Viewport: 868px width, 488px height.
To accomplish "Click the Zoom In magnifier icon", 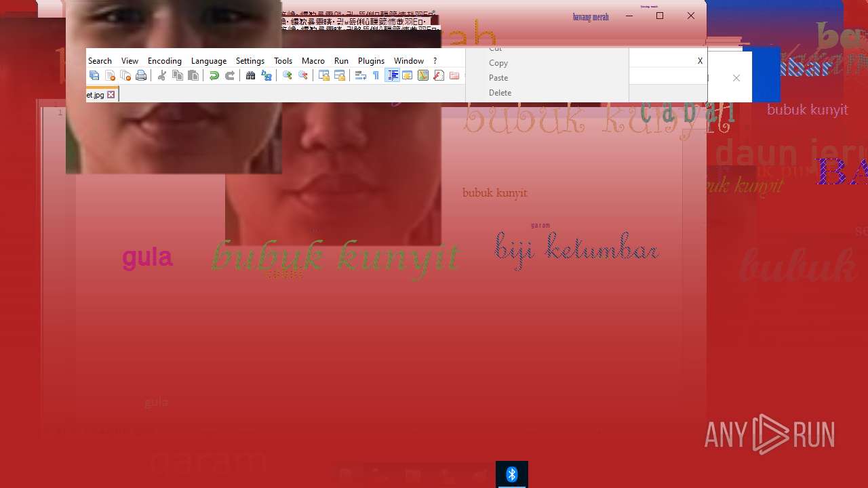I will tap(287, 75).
